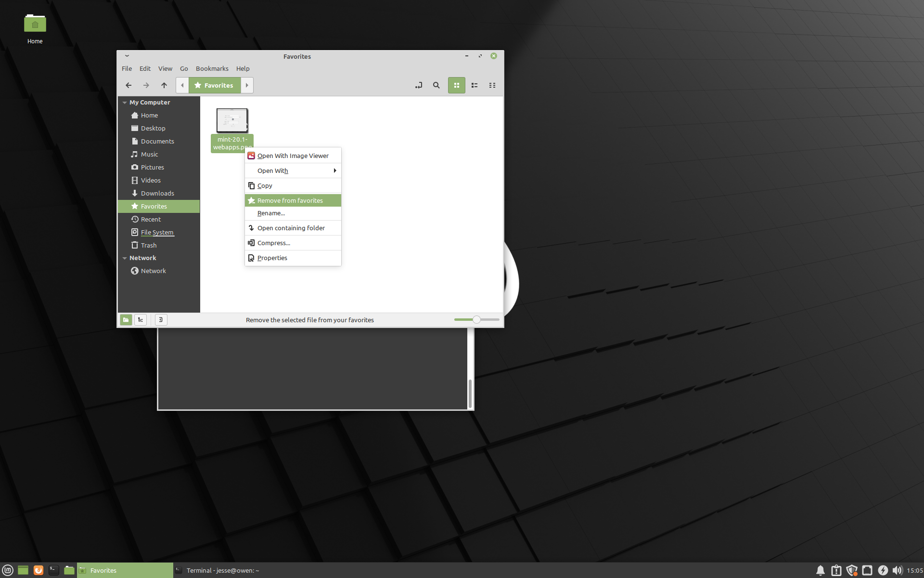Click the right path bar scroll arrow
This screenshot has height=578, width=924.
[247, 85]
